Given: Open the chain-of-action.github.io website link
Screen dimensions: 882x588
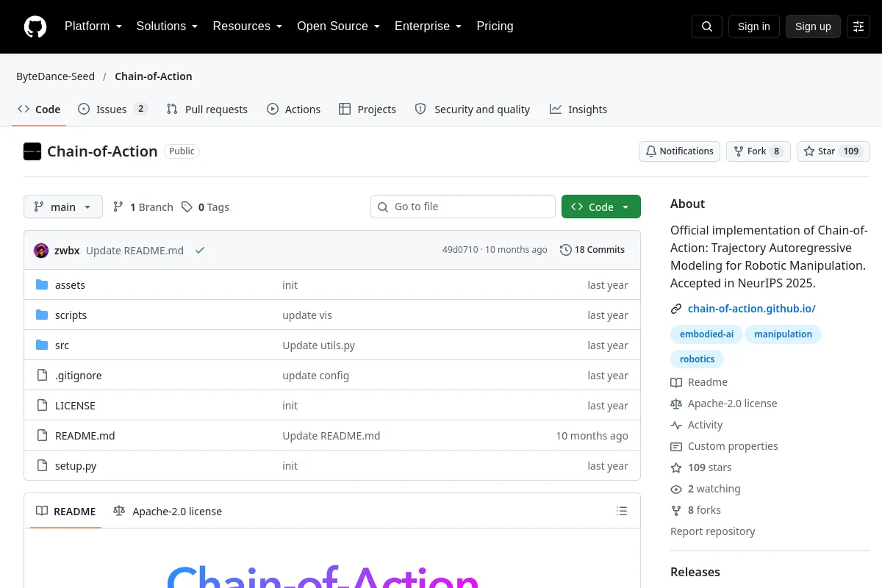Looking at the screenshot, I should [752, 309].
